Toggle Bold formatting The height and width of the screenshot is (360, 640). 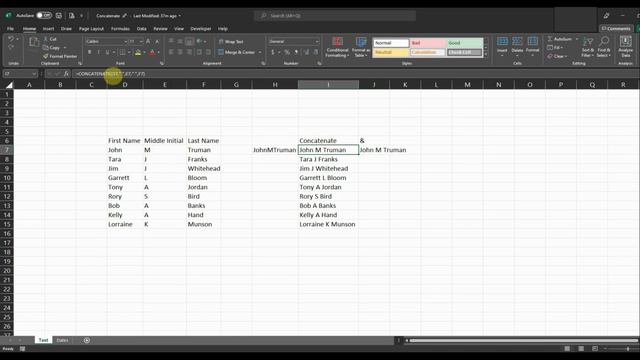click(89, 52)
